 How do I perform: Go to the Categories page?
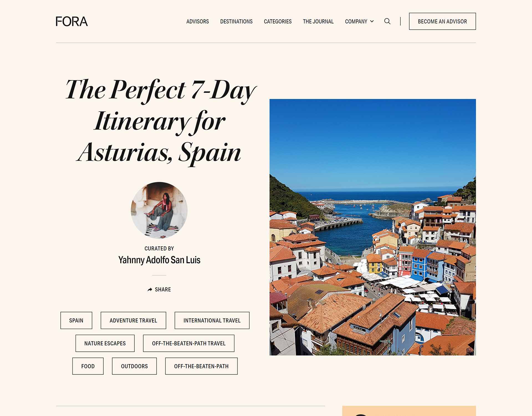[278, 21]
